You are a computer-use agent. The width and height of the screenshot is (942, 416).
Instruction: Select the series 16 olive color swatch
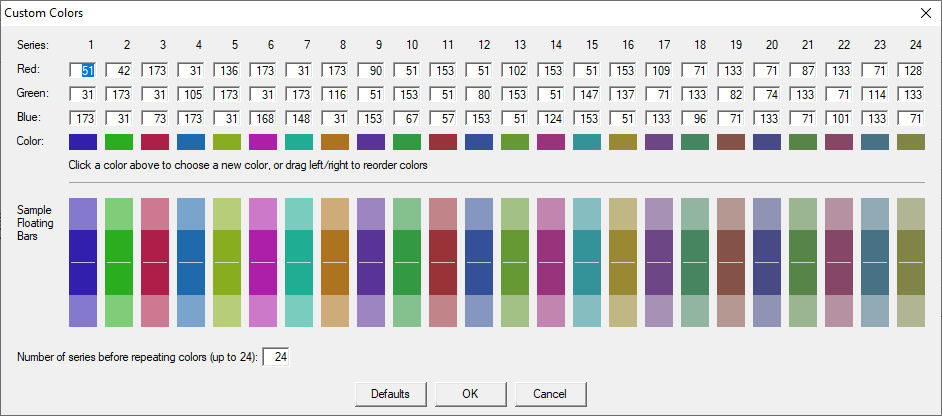[x=623, y=142]
